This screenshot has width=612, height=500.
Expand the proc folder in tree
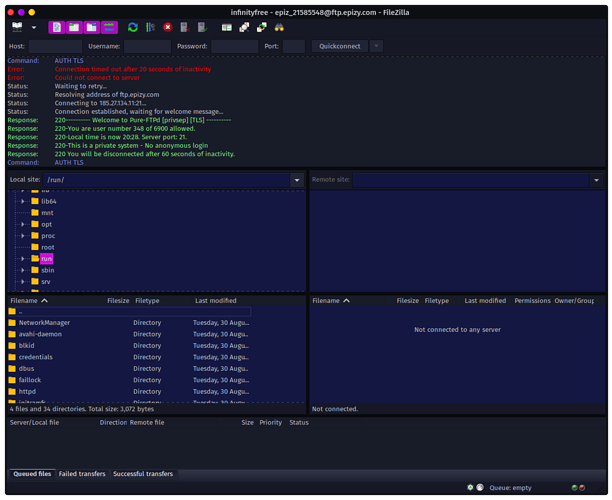click(x=23, y=236)
